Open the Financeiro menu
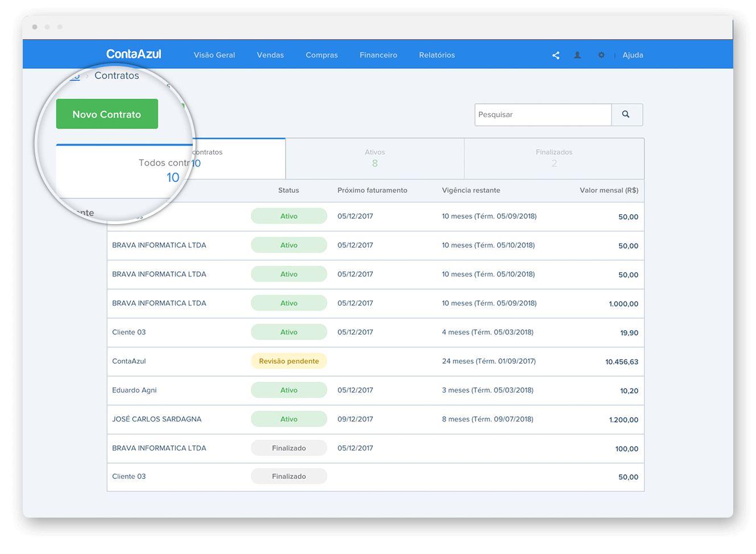 (x=378, y=55)
